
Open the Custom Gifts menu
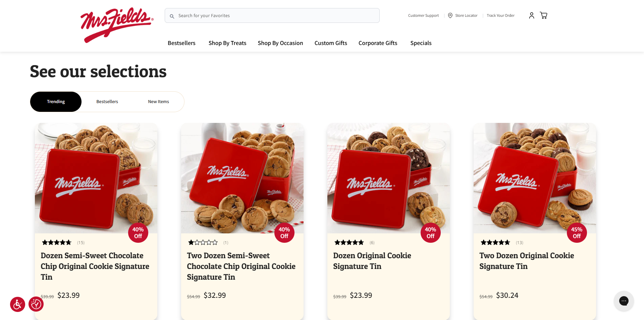[x=330, y=43]
